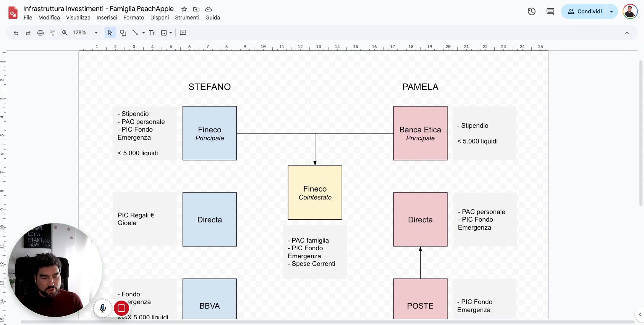Check the cloud save status icon
This screenshot has width=644, height=325.
209,9
